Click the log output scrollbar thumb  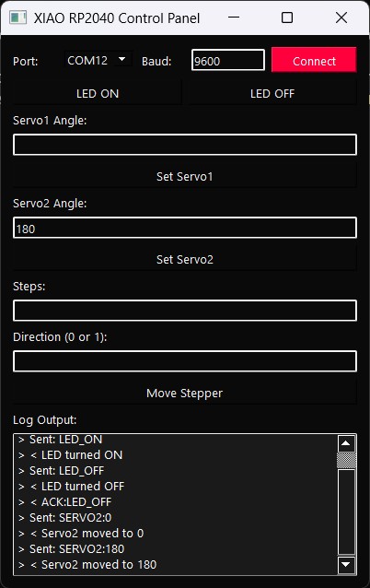(x=346, y=461)
